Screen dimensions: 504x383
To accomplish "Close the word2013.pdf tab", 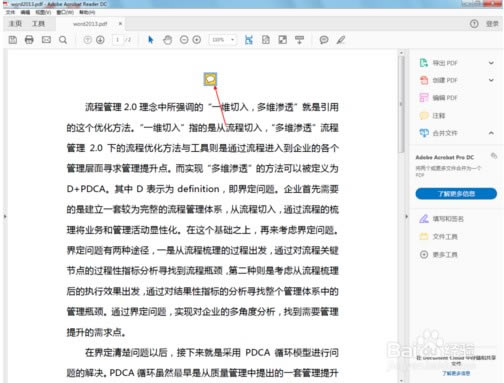I will click(x=120, y=23).
